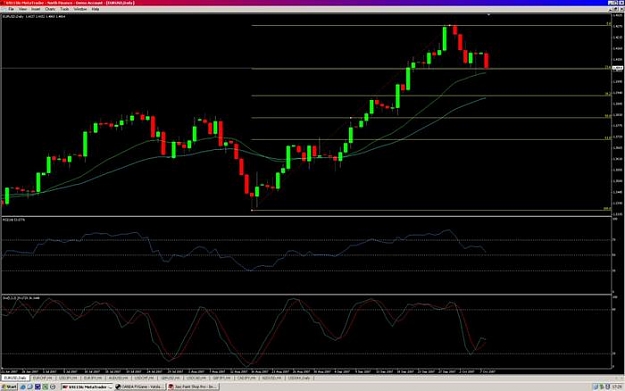The image size is (625, 391).
Task: Click the chart shift triangle marker at top
Action: pos(489,15)
